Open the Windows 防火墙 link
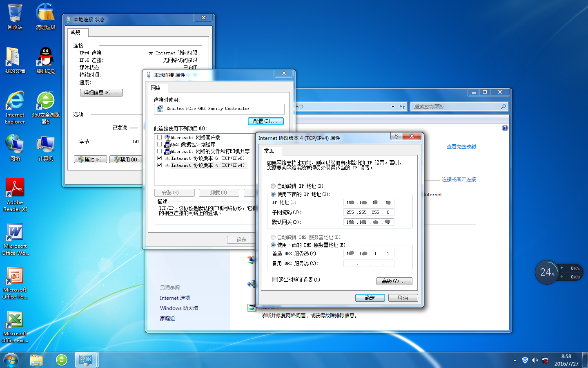588x368 pixels. (179, 308)
